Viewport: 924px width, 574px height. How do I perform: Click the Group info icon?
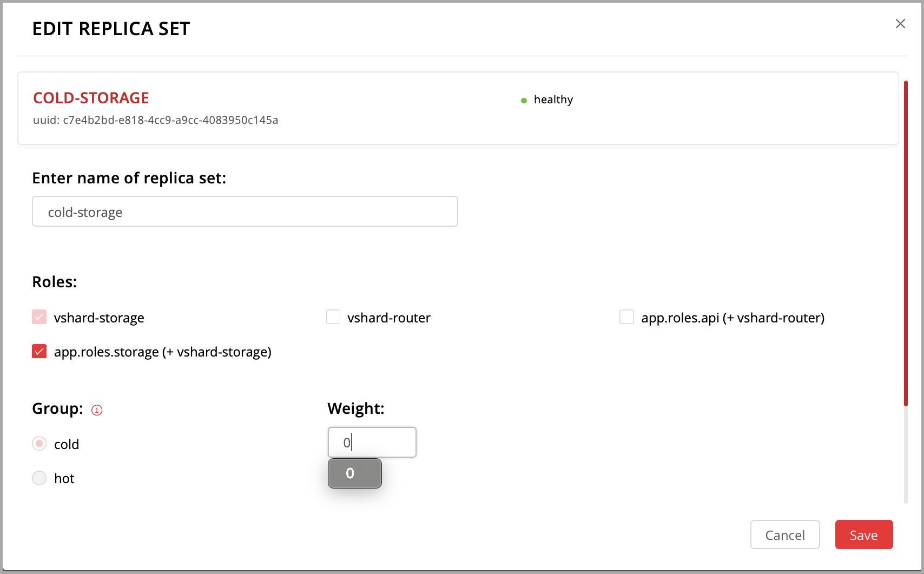coord(97,410)
